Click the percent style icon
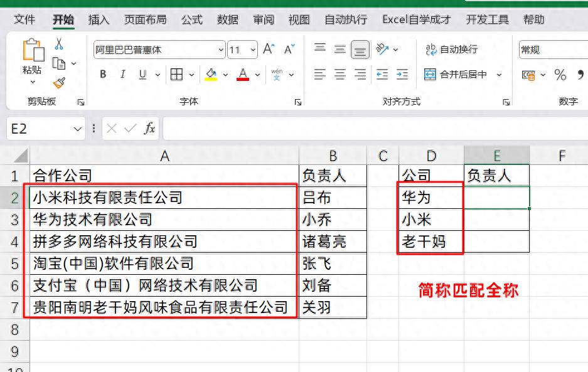This screenshot has width=588, height=372. click(x=560, y=75)
